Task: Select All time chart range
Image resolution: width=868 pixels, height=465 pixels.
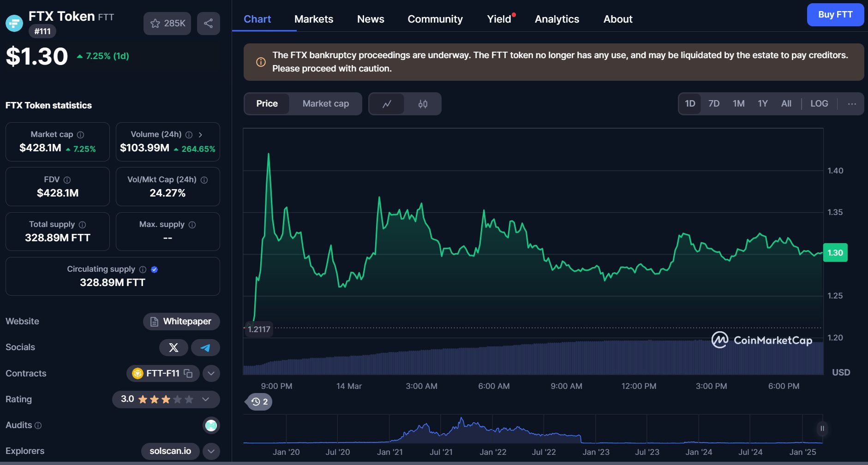Action: click(786, 104)
